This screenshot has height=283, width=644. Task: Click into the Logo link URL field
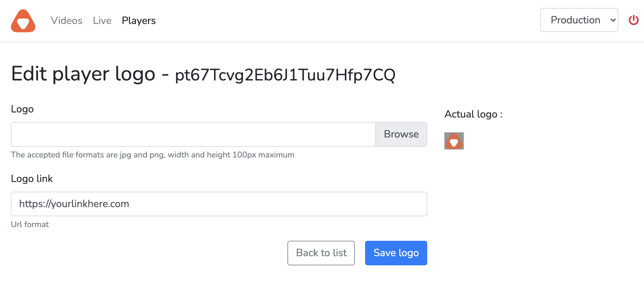(x=219, y=204)
